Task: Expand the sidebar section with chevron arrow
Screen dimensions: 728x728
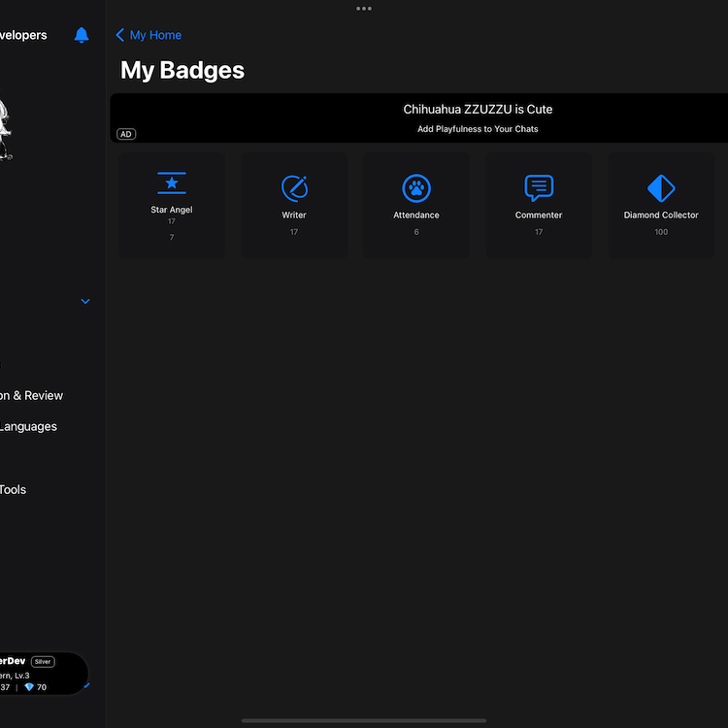Action: [x=85, y=302]
